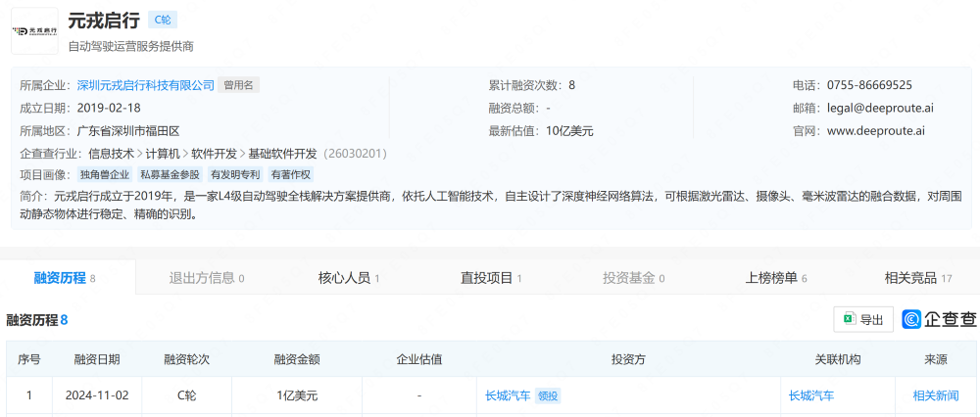Click the 有著作权 tag
The width and height of the screenshot is (980, 417).
pyautogui.click(x=290, y=175)
